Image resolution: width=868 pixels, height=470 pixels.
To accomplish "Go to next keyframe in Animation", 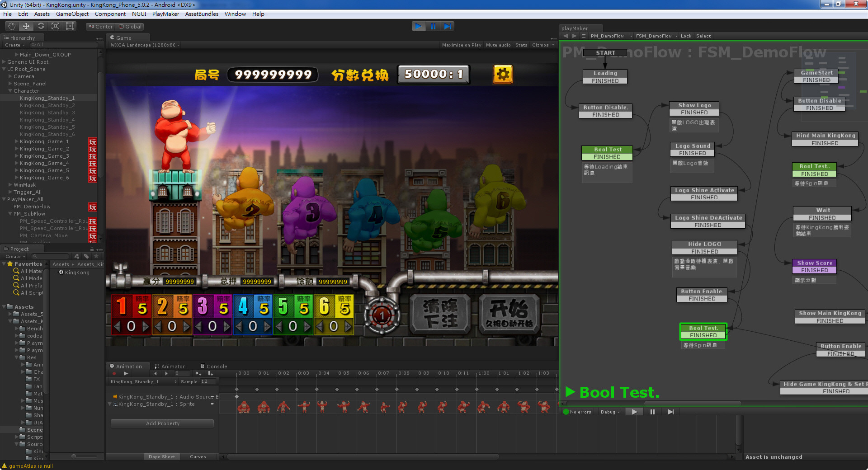I will (167, 374).
